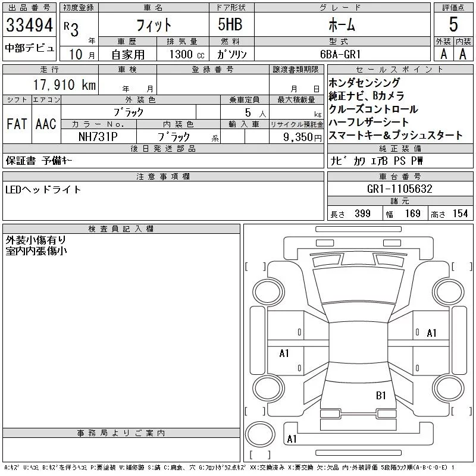Click the recycle deposit 9,350円
This screenshot has height=476, width=476.
[x=302, y=137]
